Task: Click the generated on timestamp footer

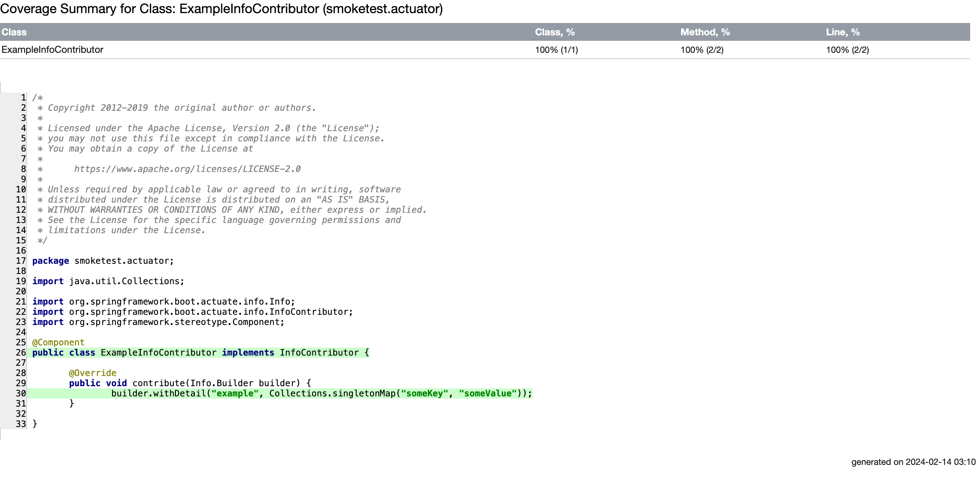Action: click(913, 462)
